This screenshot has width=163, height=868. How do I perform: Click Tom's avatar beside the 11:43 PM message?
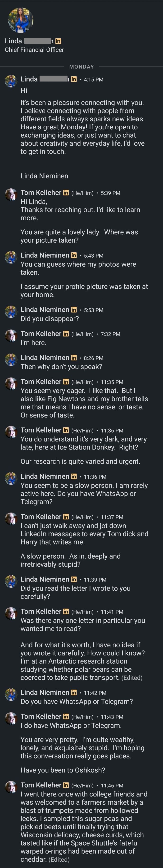(11, 718)
